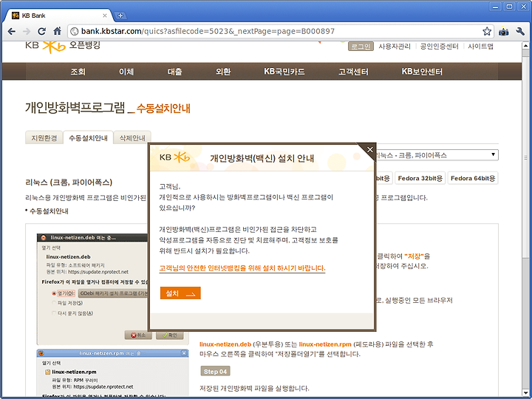The height and width of the screenshot is (399, 532).
Task: Open the 사용자관리 link
Action: 395,47
